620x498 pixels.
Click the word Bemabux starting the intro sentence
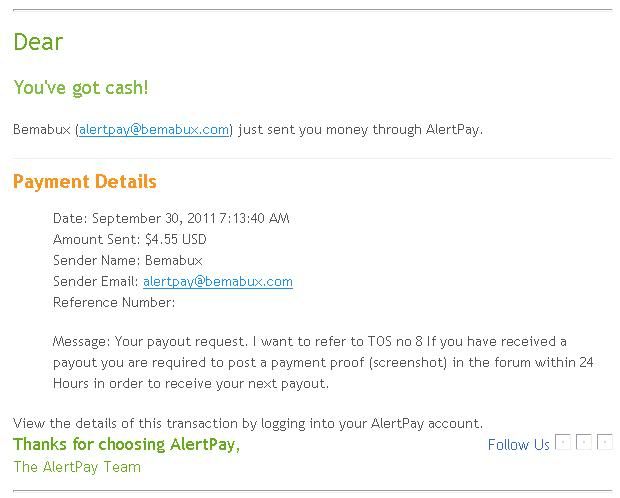pyautogui.click(x=42, y=130)
